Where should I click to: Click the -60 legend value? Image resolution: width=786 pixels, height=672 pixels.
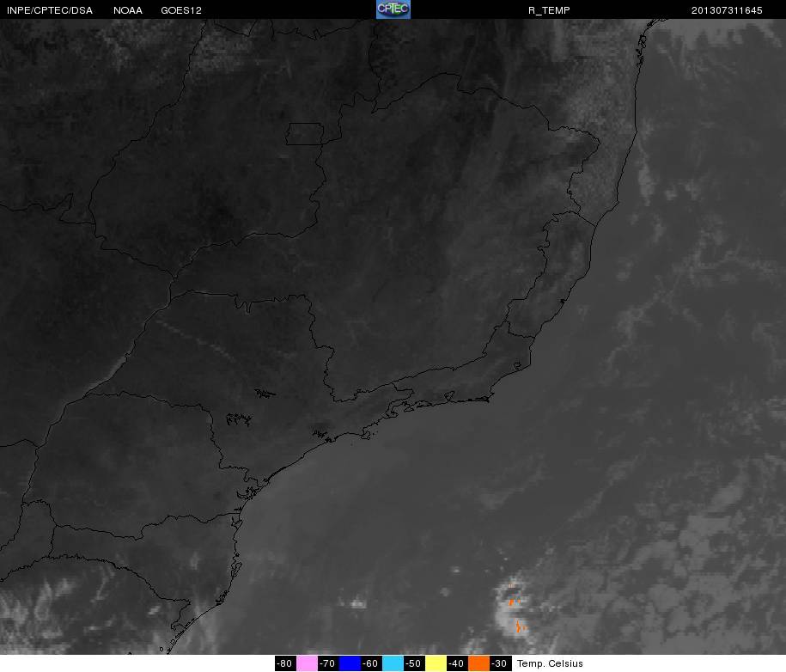(371, 663)
